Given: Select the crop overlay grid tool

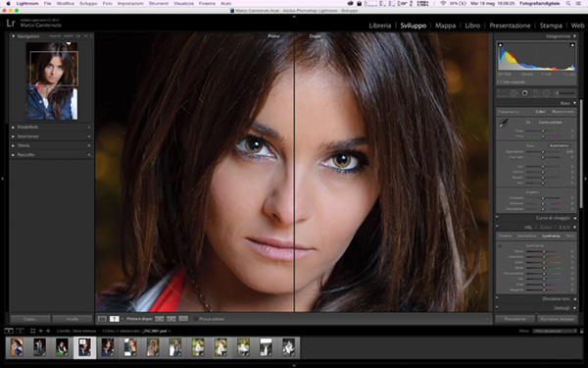Looking at the screenshot, I should 502,93.
